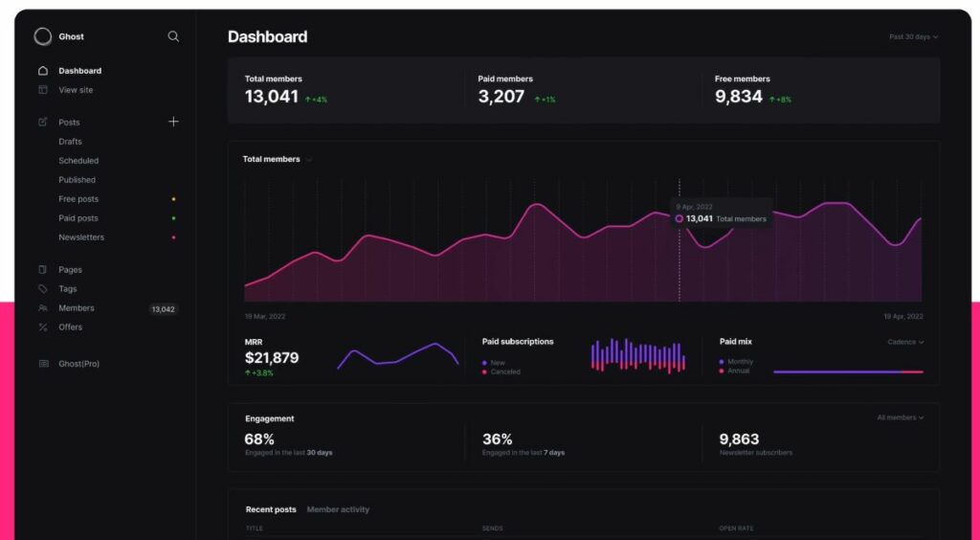The width and height of the screenshot is (980, 540).
Task: Click the Ghost(Pro) icon
Action: coord(43,364)
